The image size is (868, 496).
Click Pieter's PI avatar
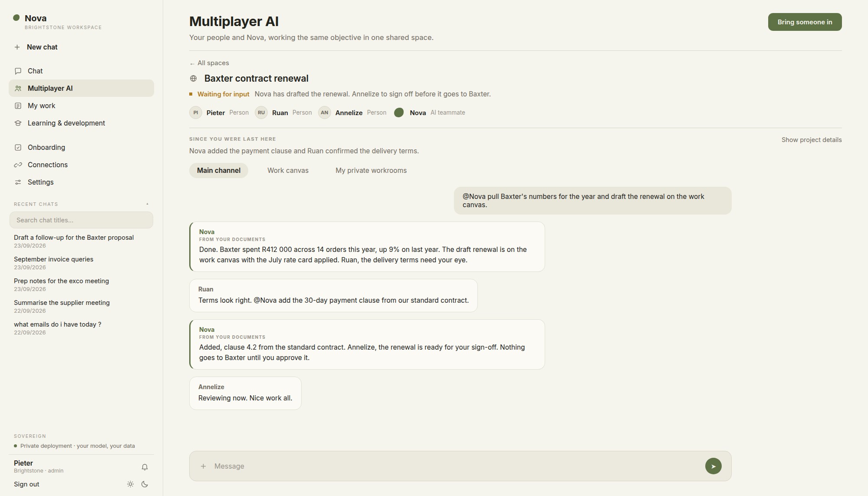tap(196, 112)
